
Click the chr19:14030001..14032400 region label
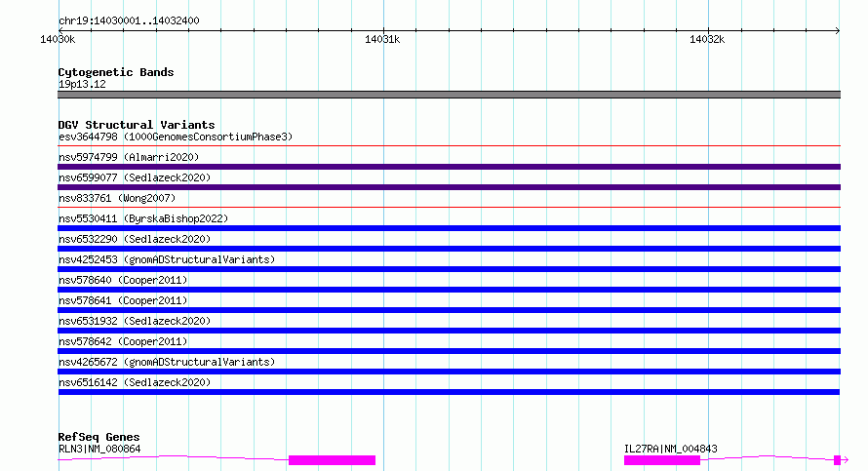tap(129, 20)
